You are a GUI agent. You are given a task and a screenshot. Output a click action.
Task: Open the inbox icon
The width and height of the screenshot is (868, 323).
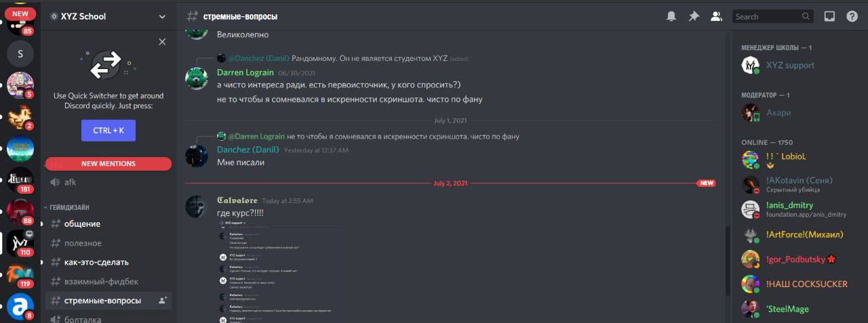click(x=829, y=17)
